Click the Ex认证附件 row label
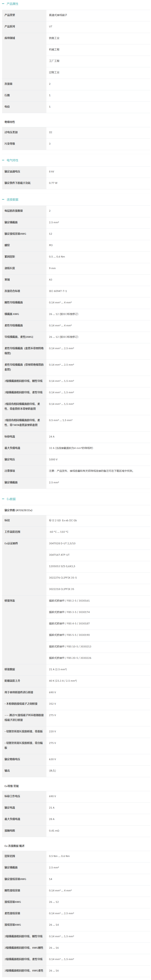Image resolution: width=151 pixels, height=980 pixels. point(11,543)
